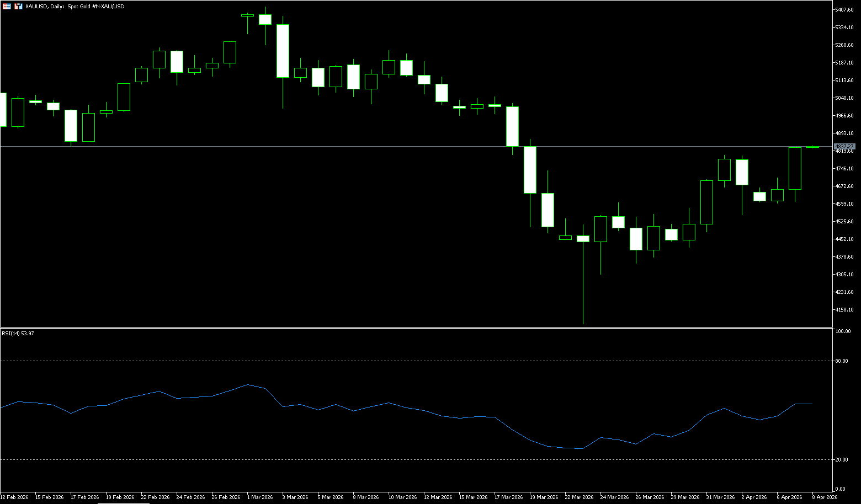Click the RSI 80.00 level label
Image resolution: width=861 pixels, height=504 pixels.
tap(842, 361)
